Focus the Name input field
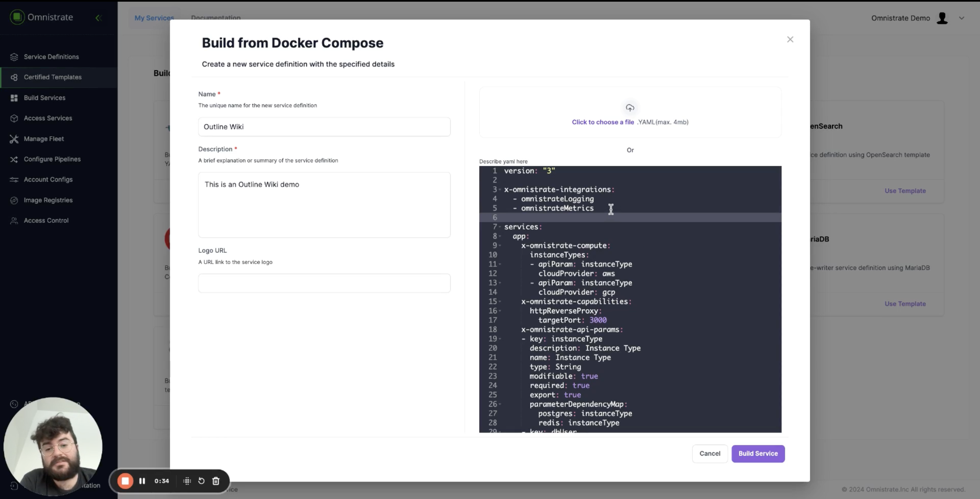Screen dimensions: 980x499 click(324, 127)
